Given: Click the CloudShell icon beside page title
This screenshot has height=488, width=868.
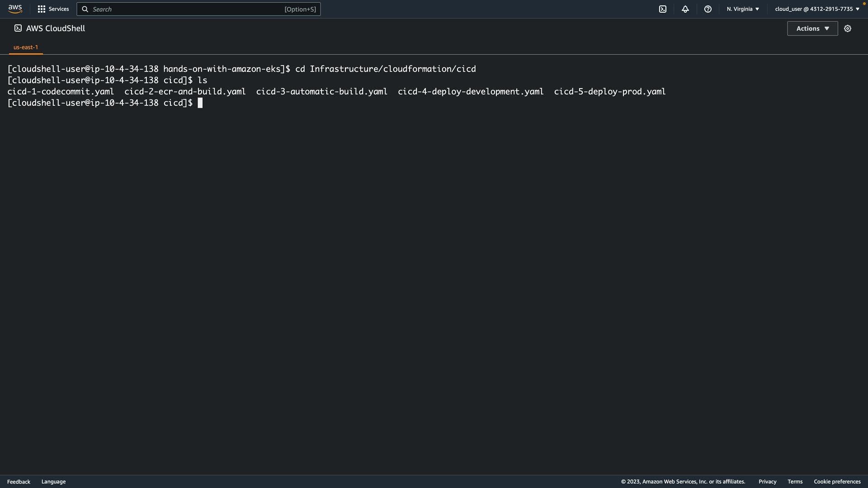Looking at the screenshot, I should (18, 28).
